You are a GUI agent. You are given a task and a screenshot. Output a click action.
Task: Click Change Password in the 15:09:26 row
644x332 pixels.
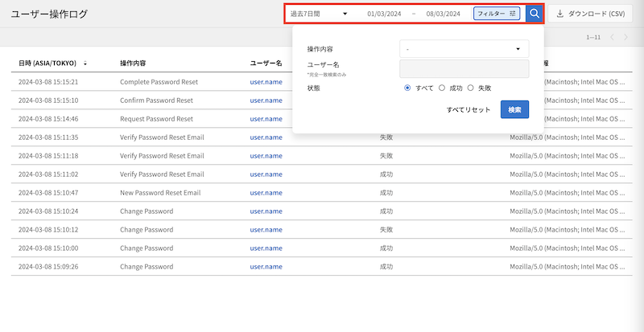(147, 266)
